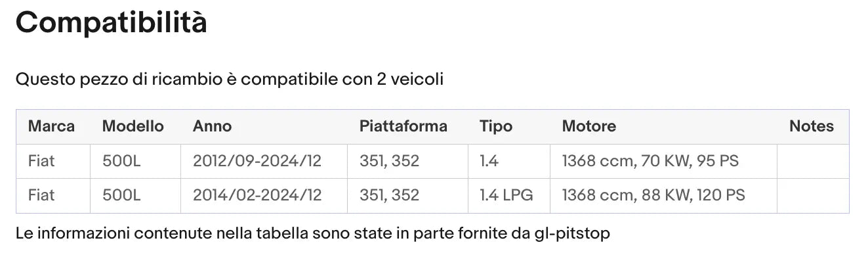Select the Modello column header
This screenshot has height=255, width=868.
pyautogui.click(x=133, y=126)
